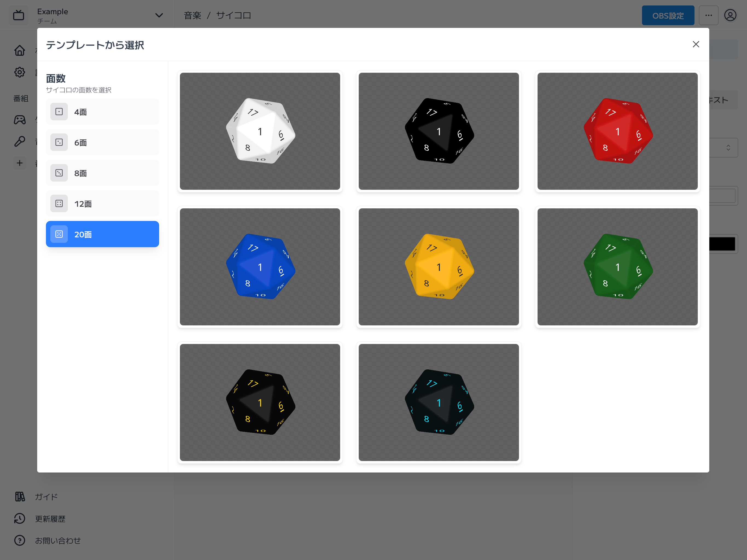
Task: Select the 6面 dice option
Action: click(102, 142)
